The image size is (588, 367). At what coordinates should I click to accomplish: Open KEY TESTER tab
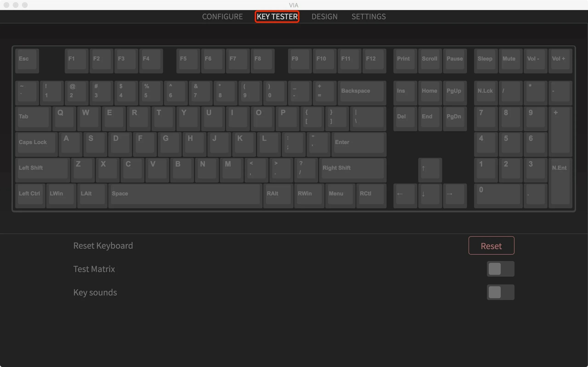click(x=277, y=17)
